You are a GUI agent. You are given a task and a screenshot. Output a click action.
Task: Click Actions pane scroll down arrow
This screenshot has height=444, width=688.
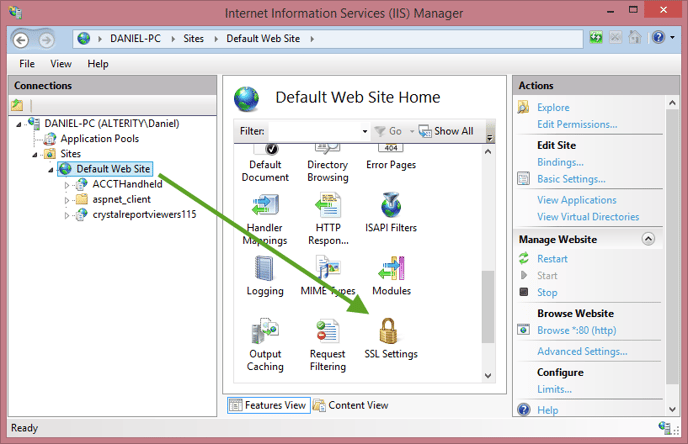pyautogui.click(x=672, y=409)
